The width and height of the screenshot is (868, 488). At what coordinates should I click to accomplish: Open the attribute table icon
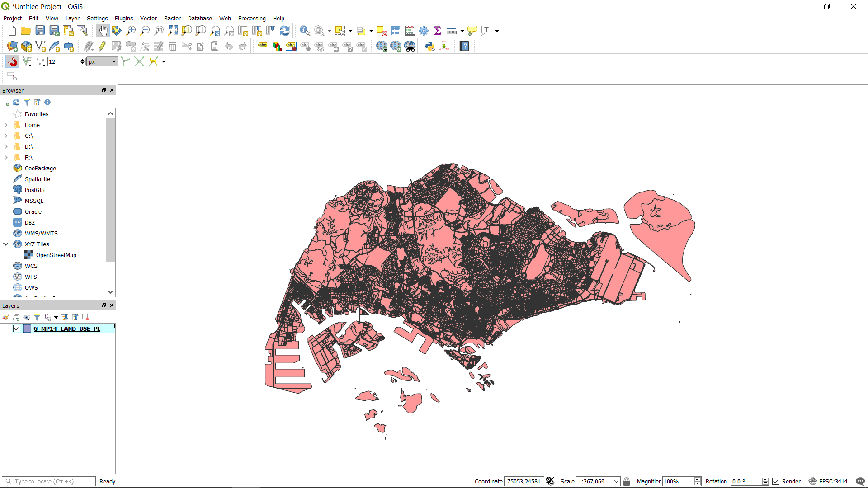click(x=396, y=31)
